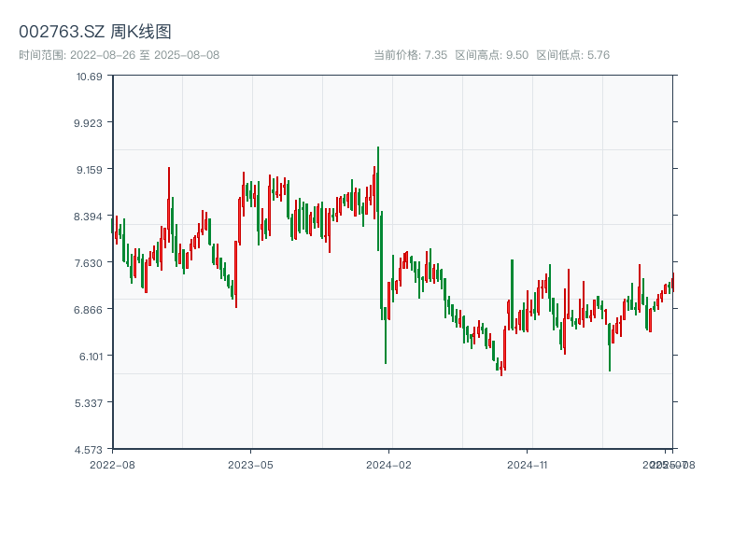Click the 10.69 y-axis price label
747x560 pixels.
tap(90, 76)
